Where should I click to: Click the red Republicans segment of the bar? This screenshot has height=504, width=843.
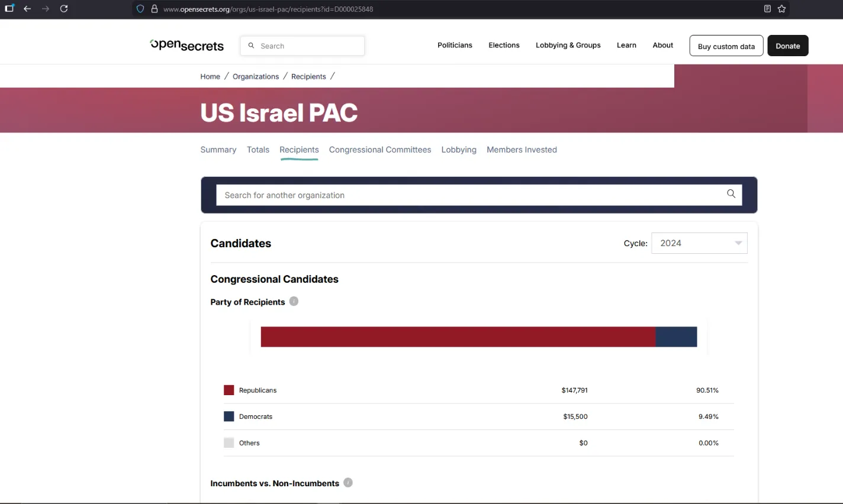[458, 337]
